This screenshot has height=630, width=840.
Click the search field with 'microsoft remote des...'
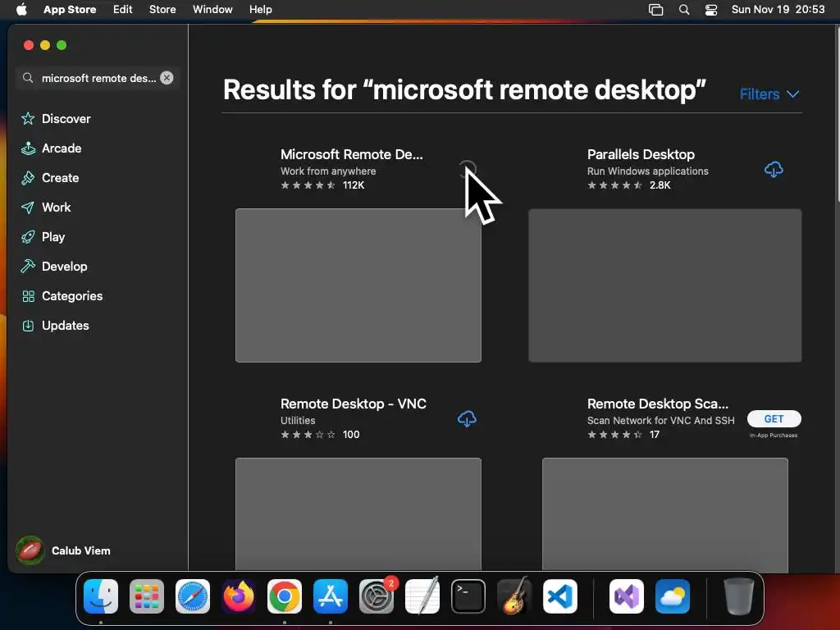[x=98, y=78]
